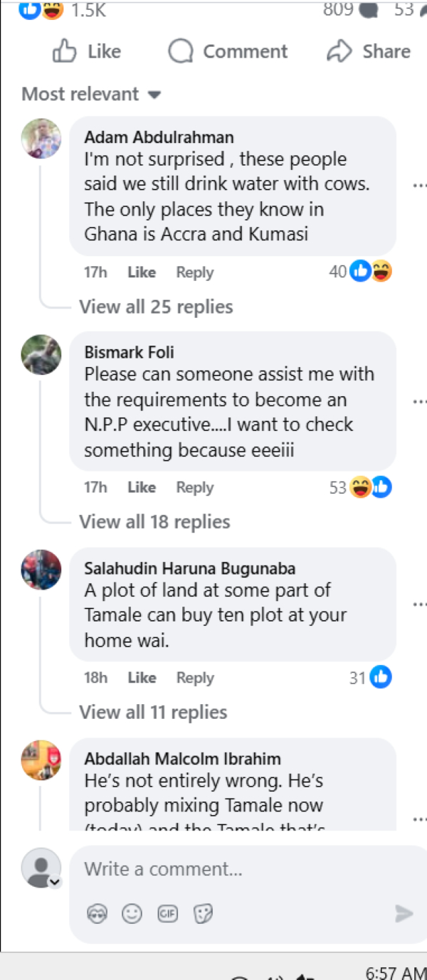Expand View all 25 replies
427x980 pixels.
click(x=156, y=307)
